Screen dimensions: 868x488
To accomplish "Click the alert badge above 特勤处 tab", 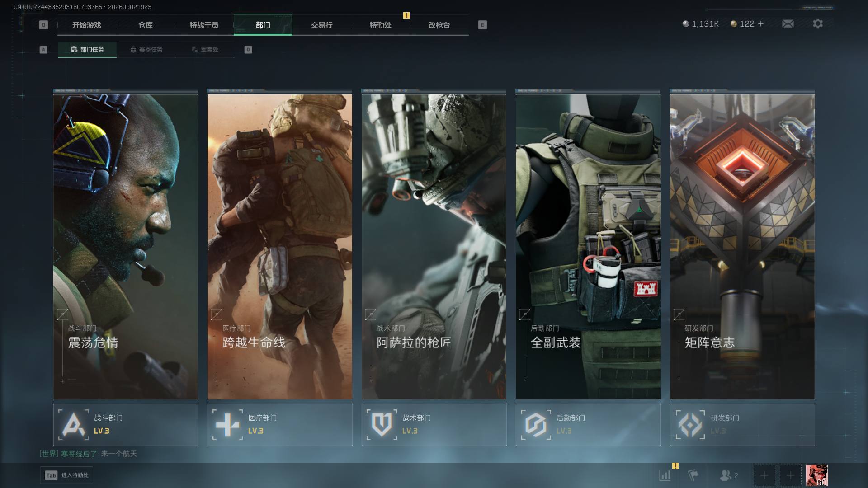I will (x=406, y=15).
